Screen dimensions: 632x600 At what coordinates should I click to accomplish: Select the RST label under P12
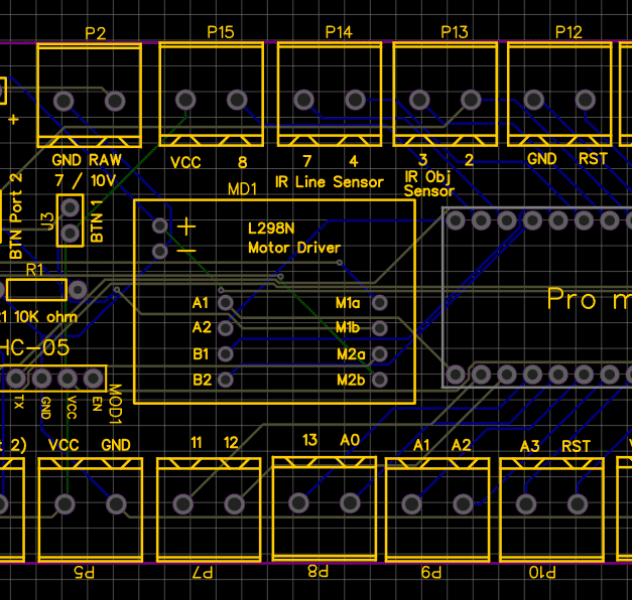(x=593, y=159)
